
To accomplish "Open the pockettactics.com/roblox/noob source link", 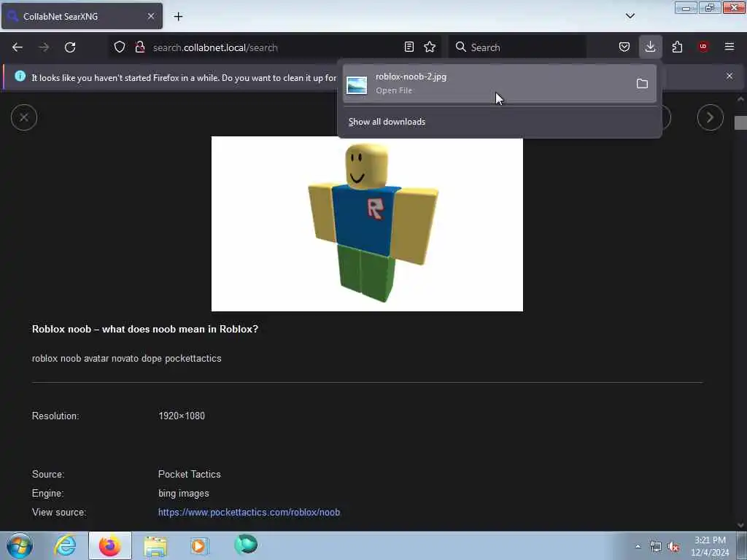I will pyautogui.click(x=249, y=513).
